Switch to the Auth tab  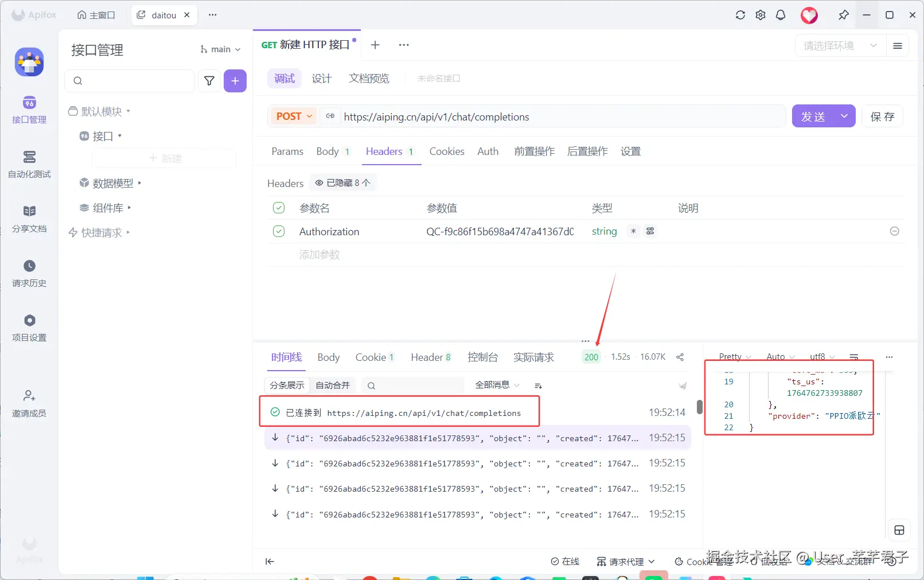tap(488, 151)
